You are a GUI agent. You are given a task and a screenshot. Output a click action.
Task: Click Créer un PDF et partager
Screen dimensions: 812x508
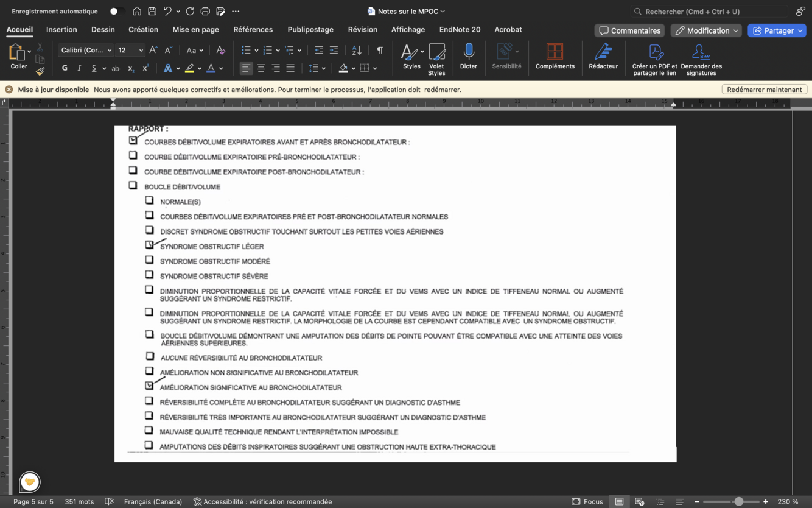click(654, 59)
